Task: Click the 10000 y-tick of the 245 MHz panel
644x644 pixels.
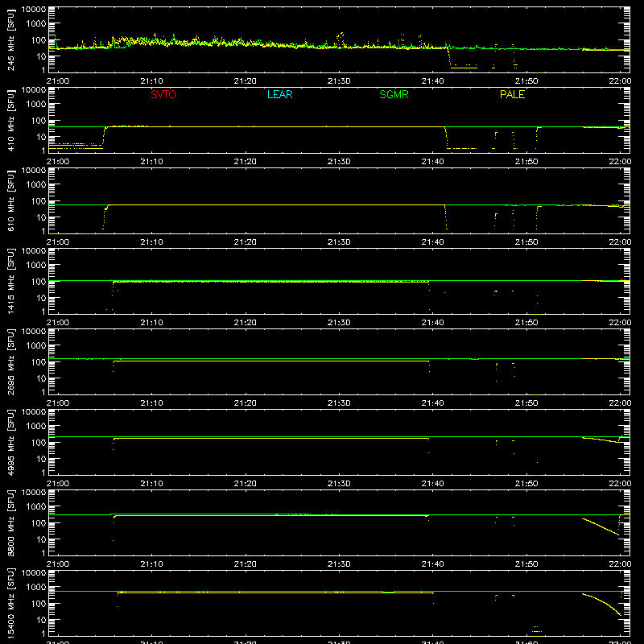Action: [34, 10]
